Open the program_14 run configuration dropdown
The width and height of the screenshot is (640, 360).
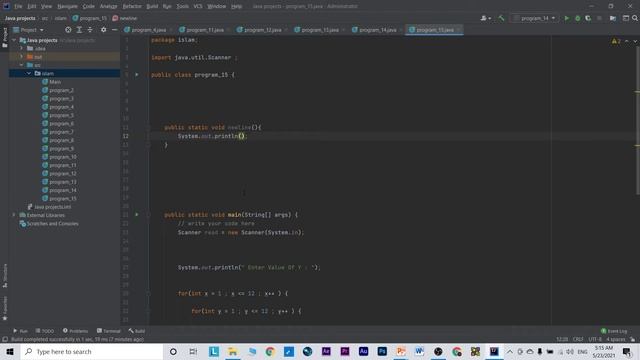pos(535,18)
